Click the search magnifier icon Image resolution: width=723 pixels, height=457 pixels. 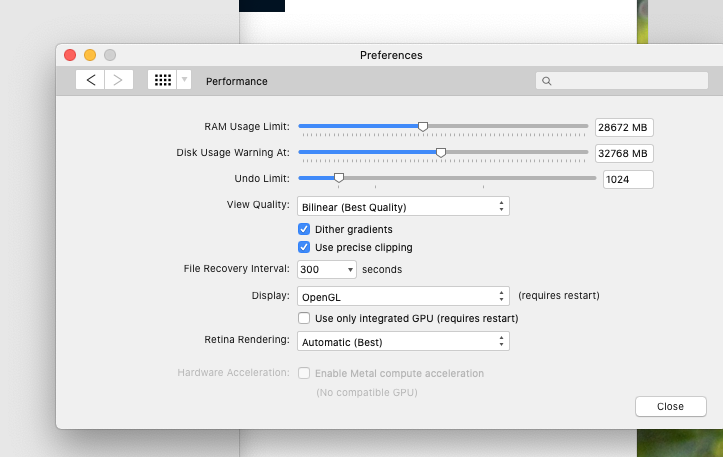pos(547,81)
